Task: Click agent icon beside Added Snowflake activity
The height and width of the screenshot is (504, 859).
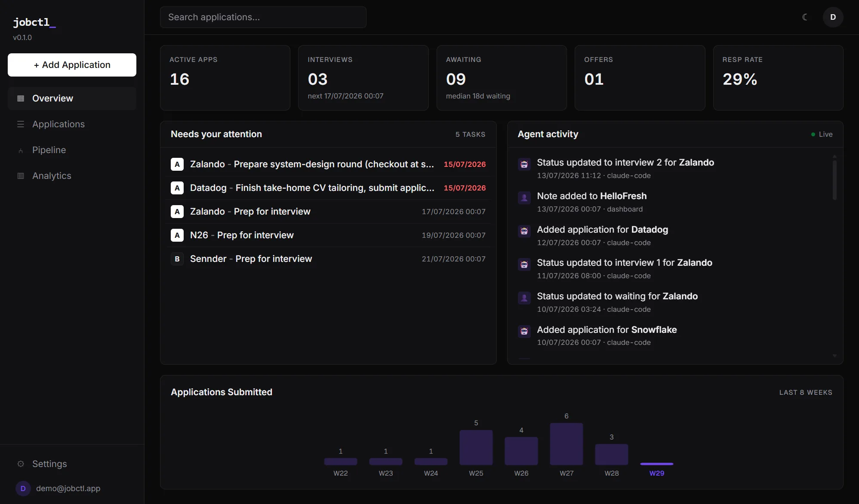Action: 524,331
